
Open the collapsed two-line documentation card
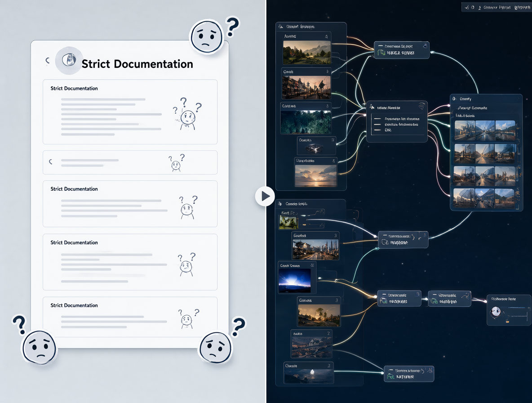click(x=130, y=162)
